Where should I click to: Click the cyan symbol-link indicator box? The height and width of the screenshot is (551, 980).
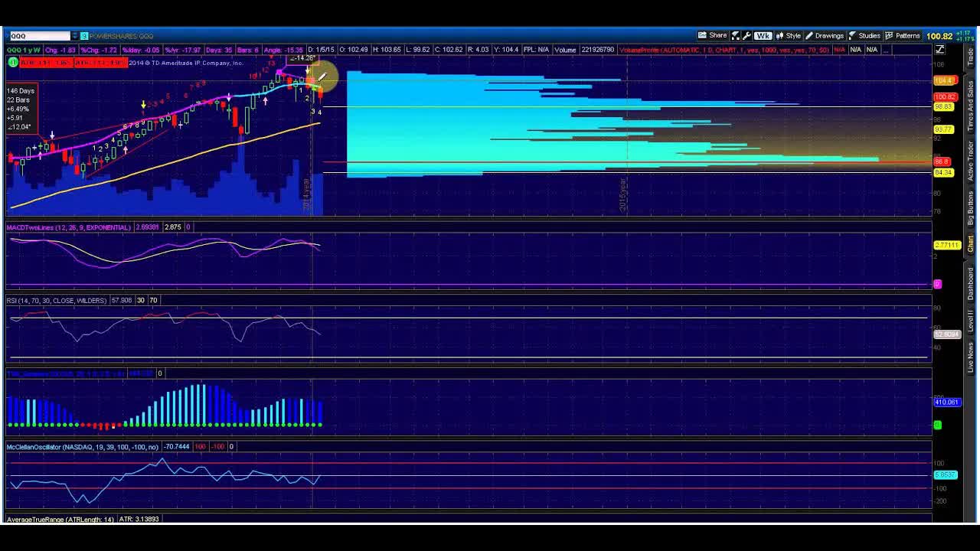[84, 36]
